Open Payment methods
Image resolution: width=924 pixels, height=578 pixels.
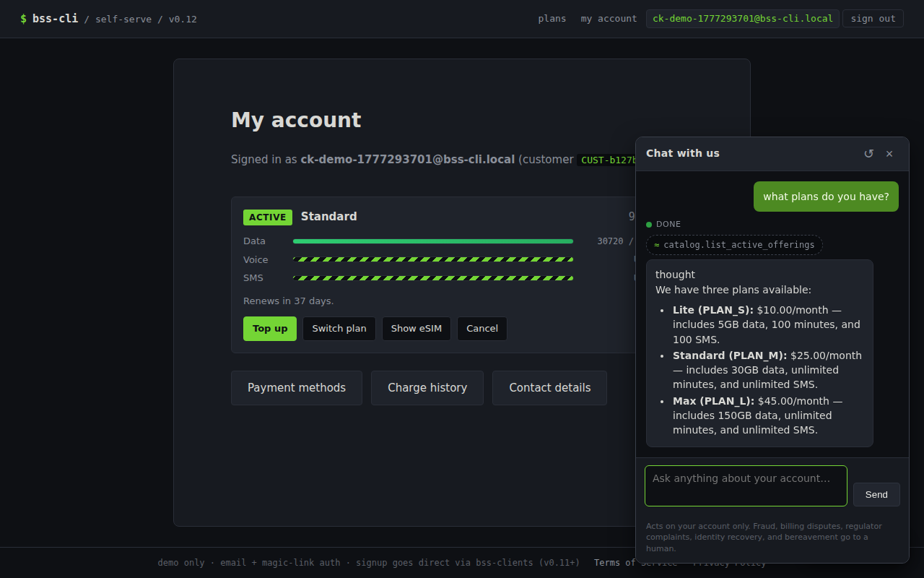[x=296, y=388]
